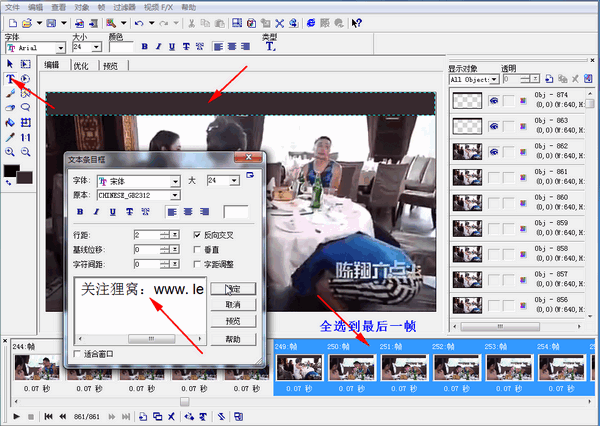Viewport: 600px width, 426px height.
Task: Click Italic in the text entry dialog
Action: [96, 212]
